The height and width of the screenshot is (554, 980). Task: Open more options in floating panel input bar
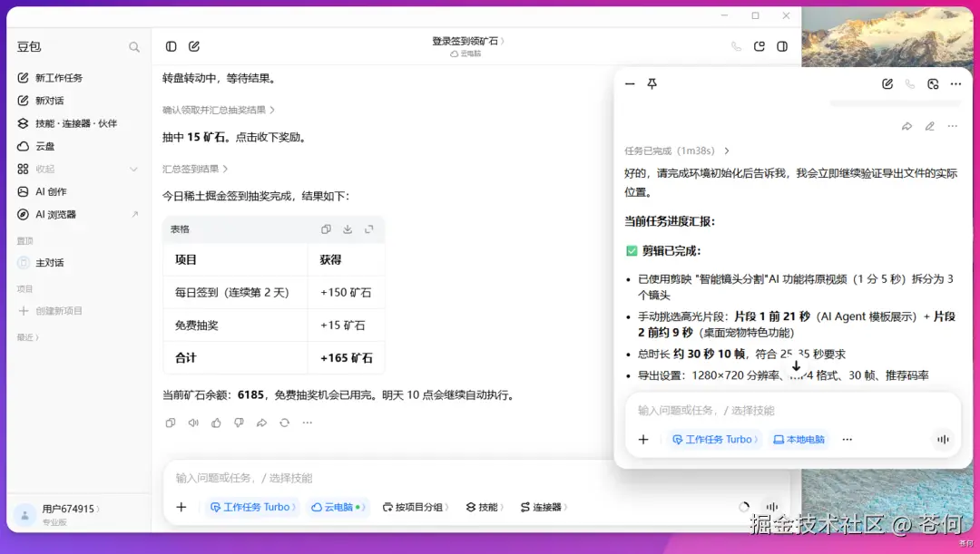[847, 440]
